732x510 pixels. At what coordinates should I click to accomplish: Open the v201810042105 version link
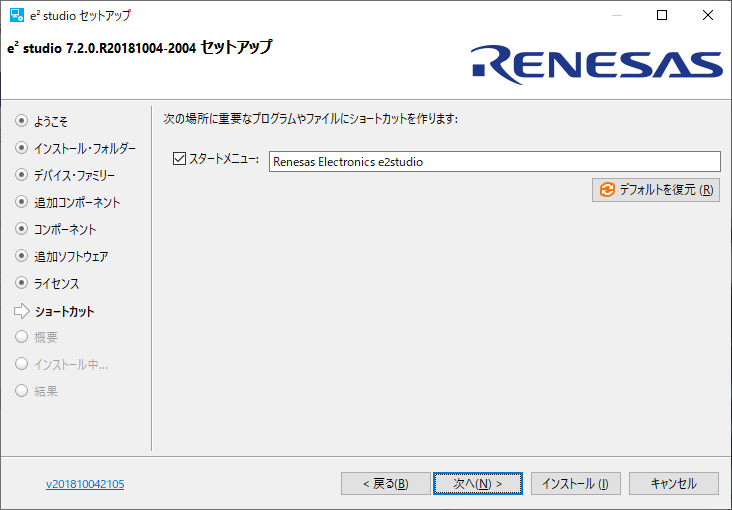85,484
